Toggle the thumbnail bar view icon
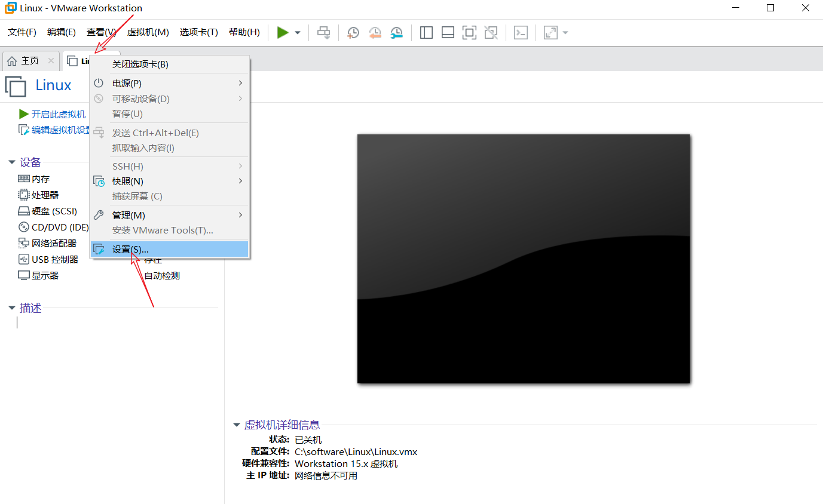Viewport: 823px width, 504px height. 448,32
